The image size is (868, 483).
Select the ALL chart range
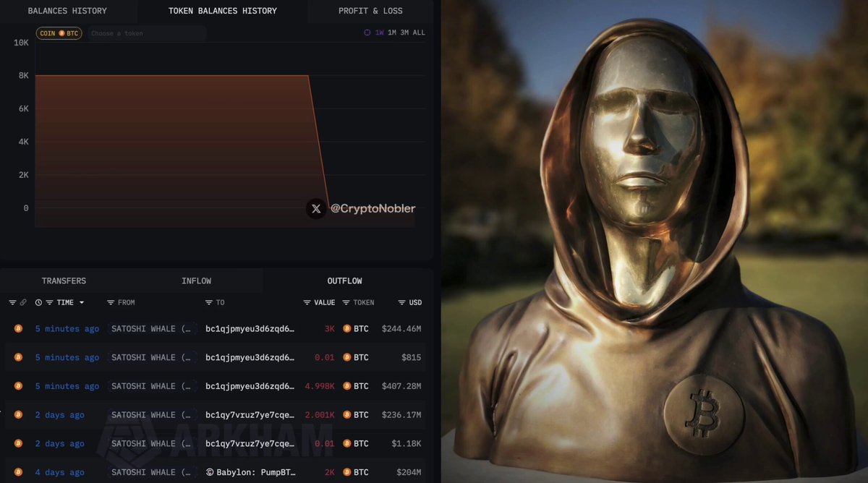[419, 33]
